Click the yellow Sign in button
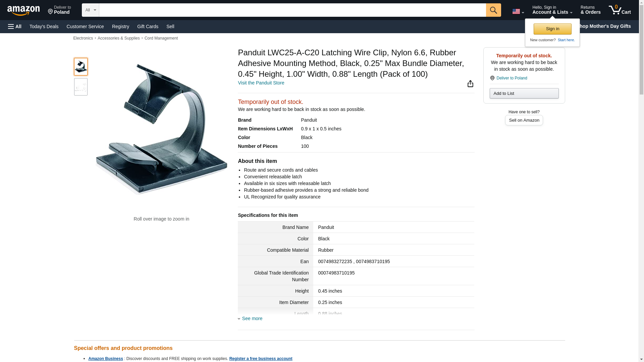This screenshot has width=644, height=362. click(552, 29)
